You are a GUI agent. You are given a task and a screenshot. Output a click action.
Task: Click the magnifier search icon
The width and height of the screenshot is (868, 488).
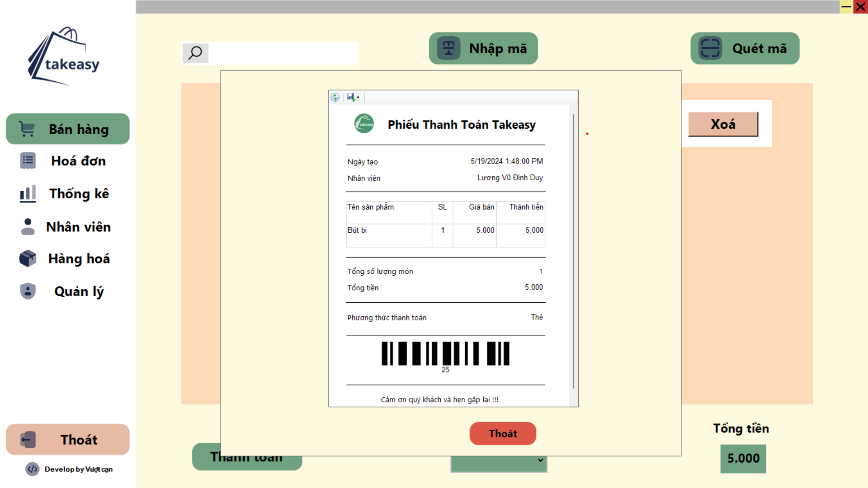pyautogui.click(x=195, y=53)
